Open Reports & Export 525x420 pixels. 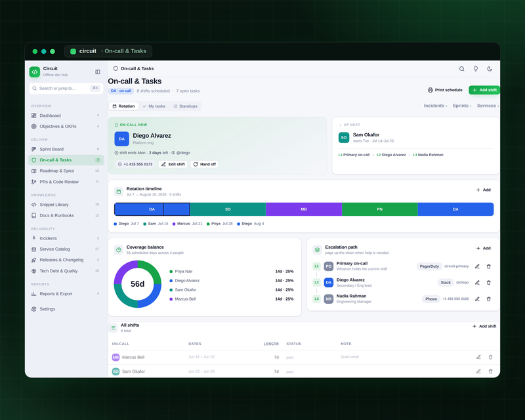tap(66, 294)
